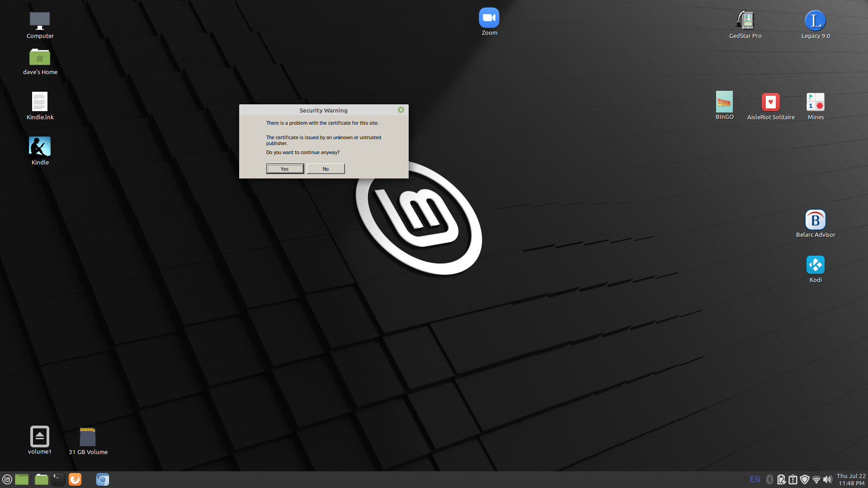
Task: Open dave's Home folder icon
Action: pos(40,61)
